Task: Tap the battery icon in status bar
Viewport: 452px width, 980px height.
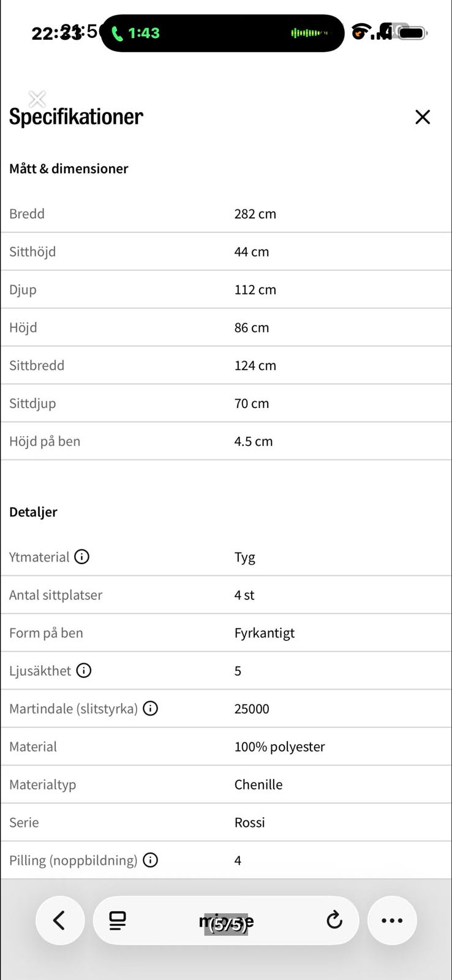Action: [412, 32]
